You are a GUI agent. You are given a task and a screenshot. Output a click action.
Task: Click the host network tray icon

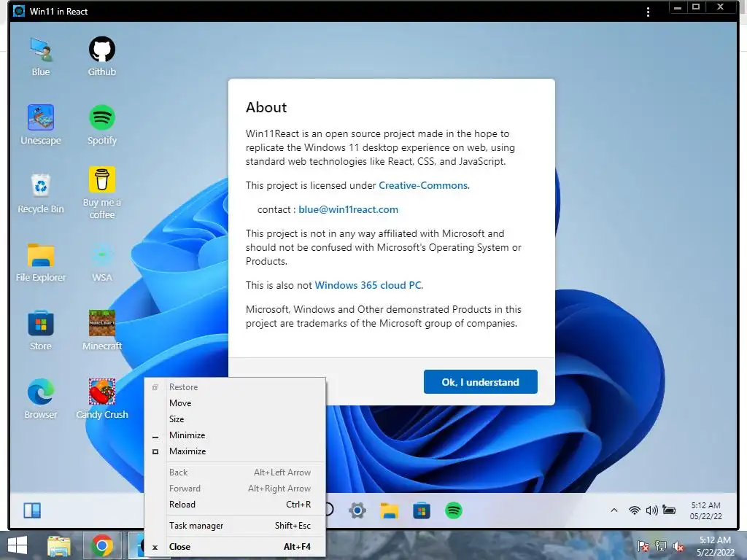(x=661, y=546)
